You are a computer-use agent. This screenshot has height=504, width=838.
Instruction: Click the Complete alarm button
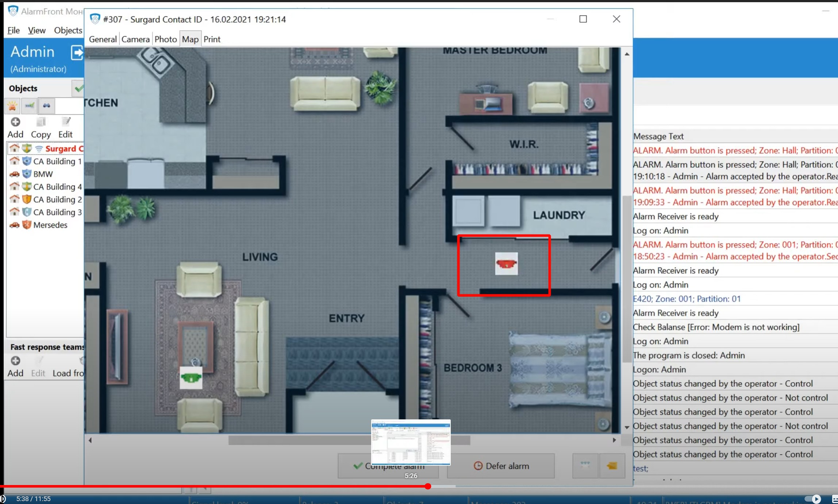388,466
